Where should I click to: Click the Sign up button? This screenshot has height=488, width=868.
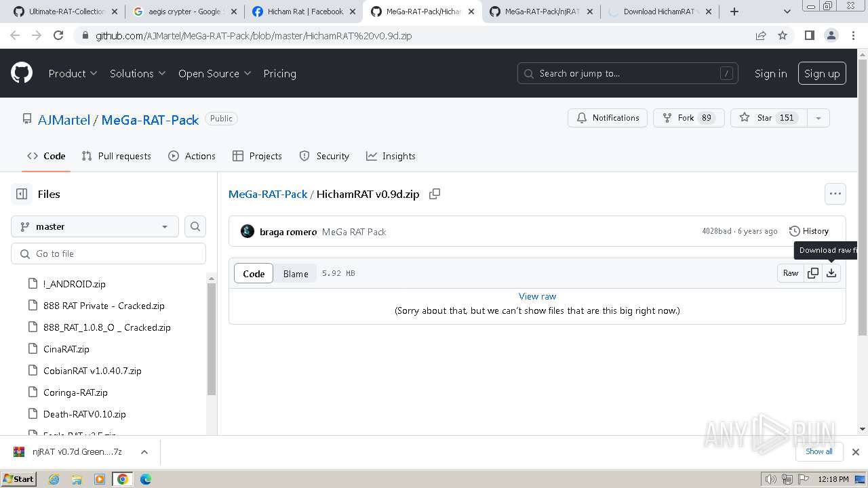822,73
